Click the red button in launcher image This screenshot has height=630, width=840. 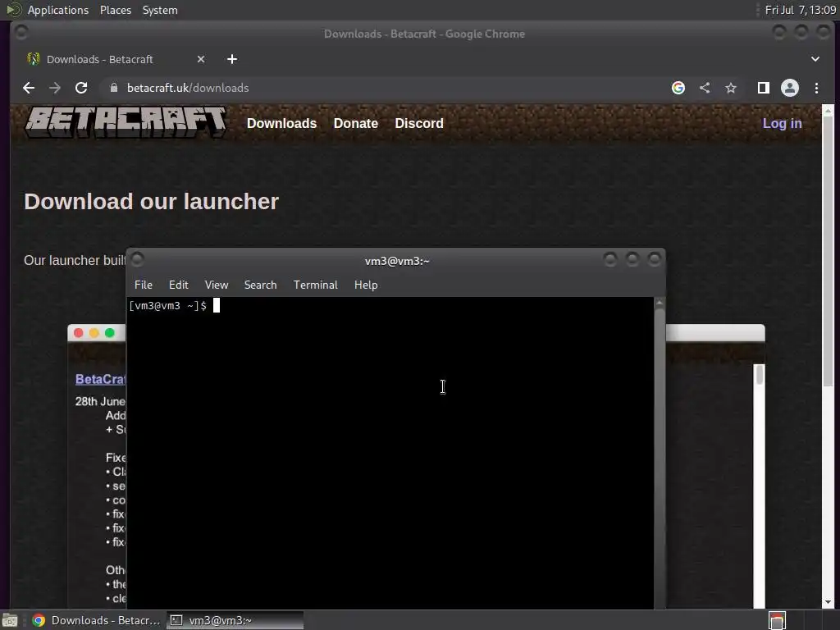pos(78,333)
